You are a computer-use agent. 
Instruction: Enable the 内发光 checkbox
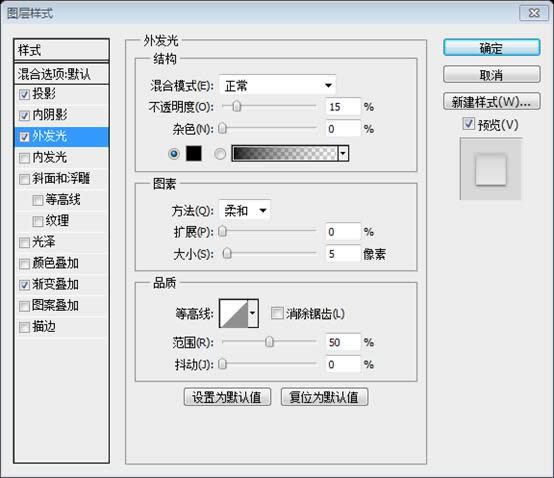pos(24,158)
